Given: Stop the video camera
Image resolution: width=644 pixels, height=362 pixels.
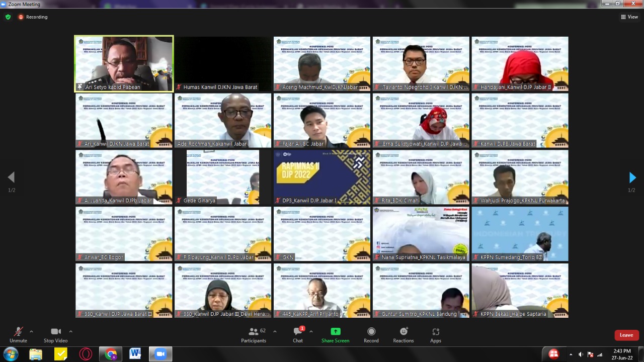Looking at the screenshot, I should pyautogui.click(x=55, y=335).
